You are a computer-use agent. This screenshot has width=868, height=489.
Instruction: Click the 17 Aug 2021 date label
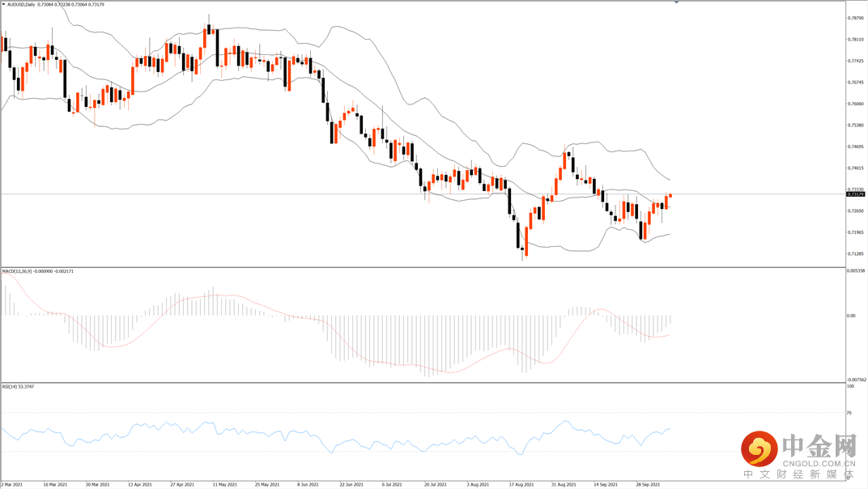(x=521, y=485)
